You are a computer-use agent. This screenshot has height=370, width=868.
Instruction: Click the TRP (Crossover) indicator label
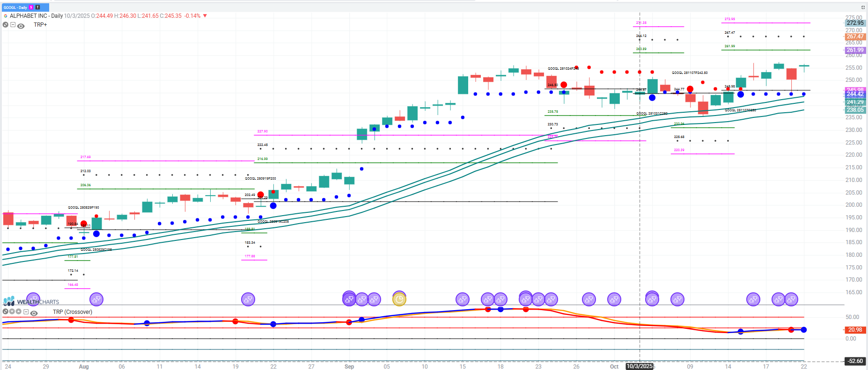(72, 312)
